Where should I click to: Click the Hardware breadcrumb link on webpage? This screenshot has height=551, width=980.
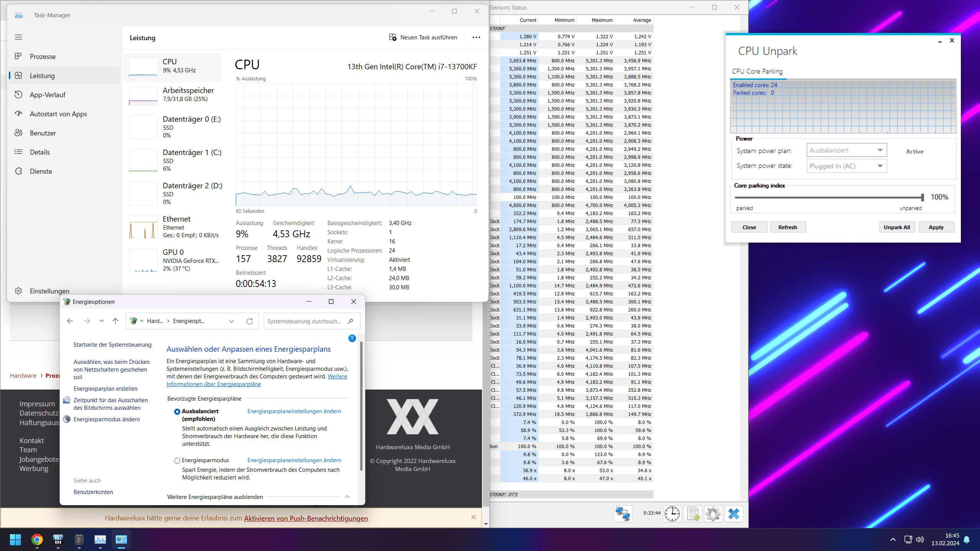click(x=23, y=376)
